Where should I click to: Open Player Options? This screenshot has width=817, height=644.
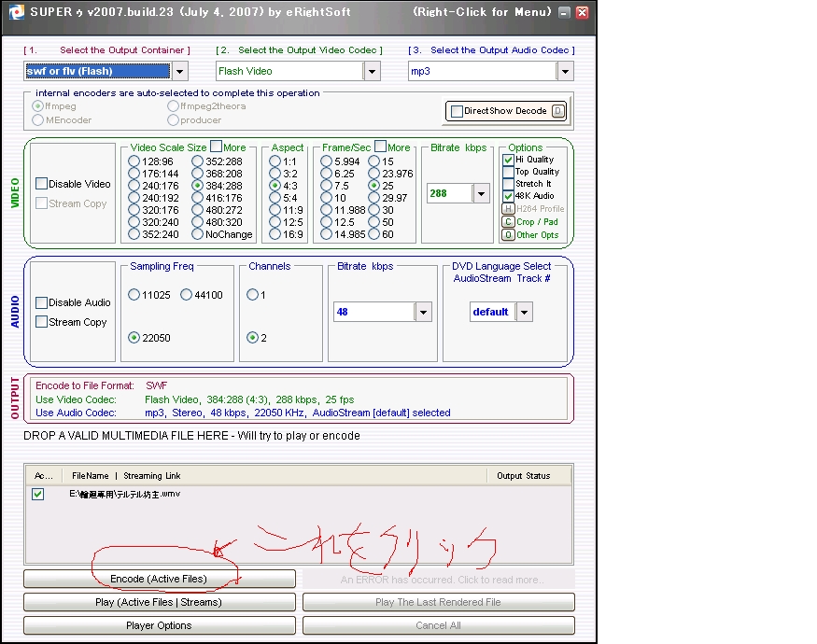click(x=160, y=625)
